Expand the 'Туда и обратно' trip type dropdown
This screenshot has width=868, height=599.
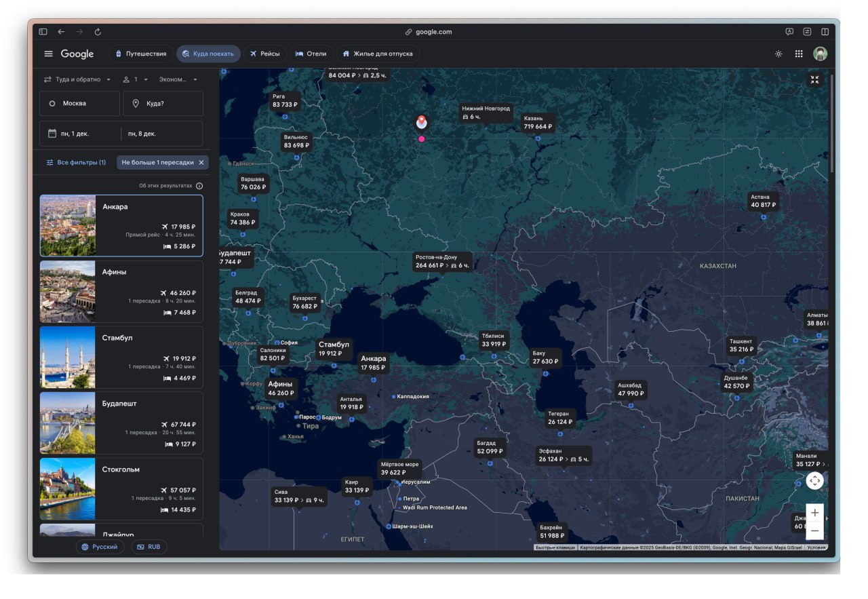[x=77, y=79]
